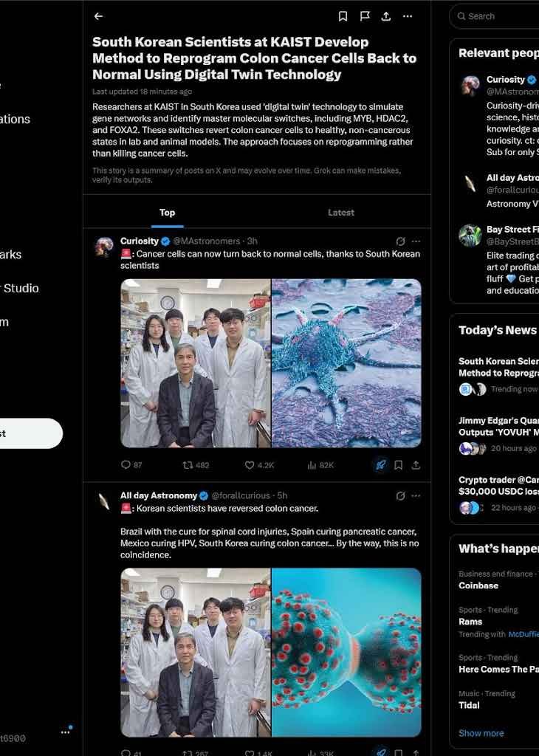Open All day Astronomy avatar in the post
Image resolution: width=539 pixels, height=756 pixels.
[x=103, y=501]
